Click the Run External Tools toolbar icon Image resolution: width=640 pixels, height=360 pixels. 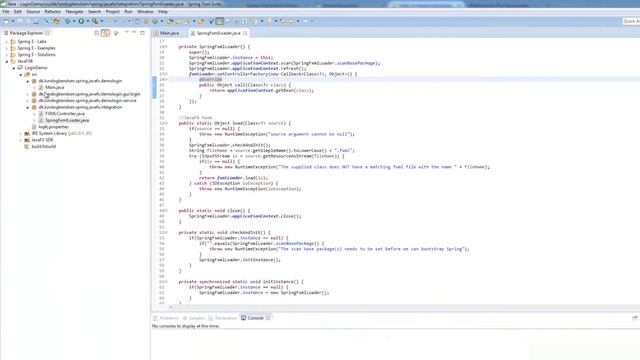(95, 21)
